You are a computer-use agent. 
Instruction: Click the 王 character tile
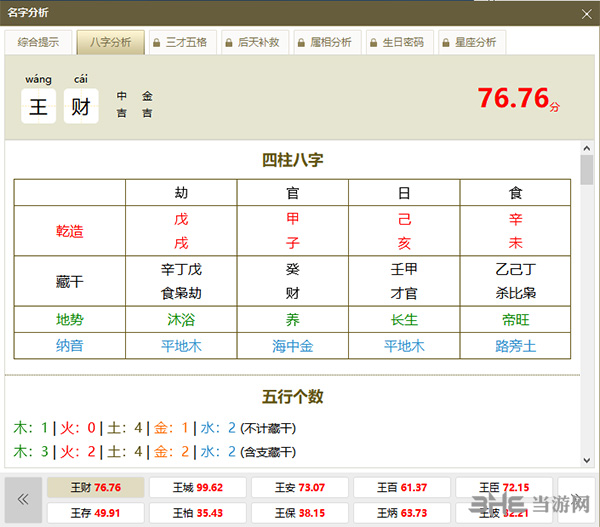click(x=38, y=107)
